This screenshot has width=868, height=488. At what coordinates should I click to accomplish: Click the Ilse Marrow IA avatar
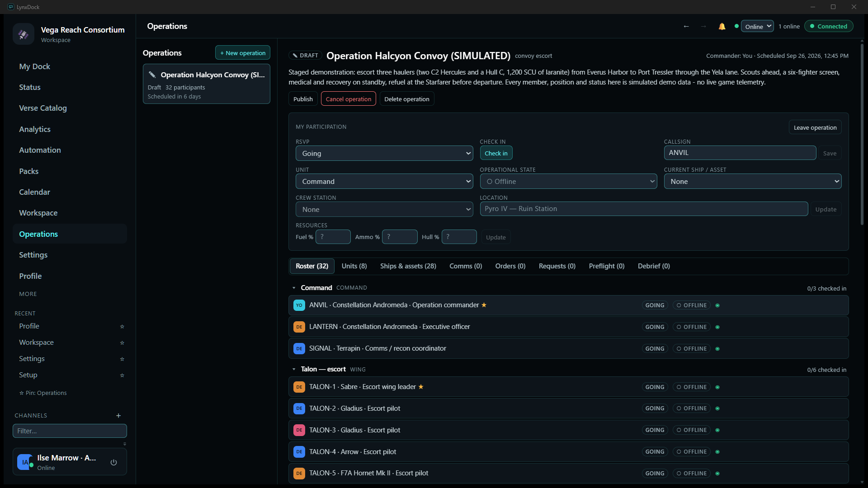(25, 462)
